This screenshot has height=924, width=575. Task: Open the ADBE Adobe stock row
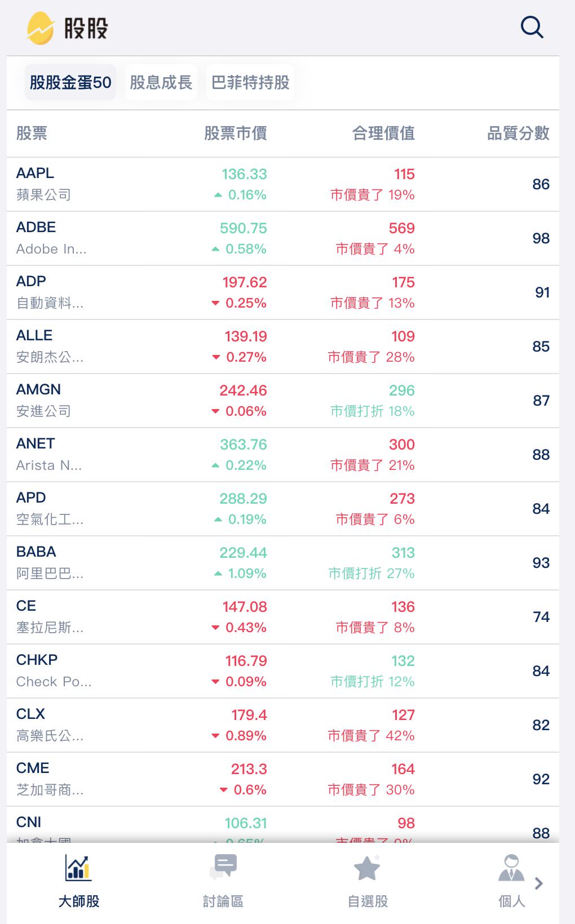pos(282,238)
